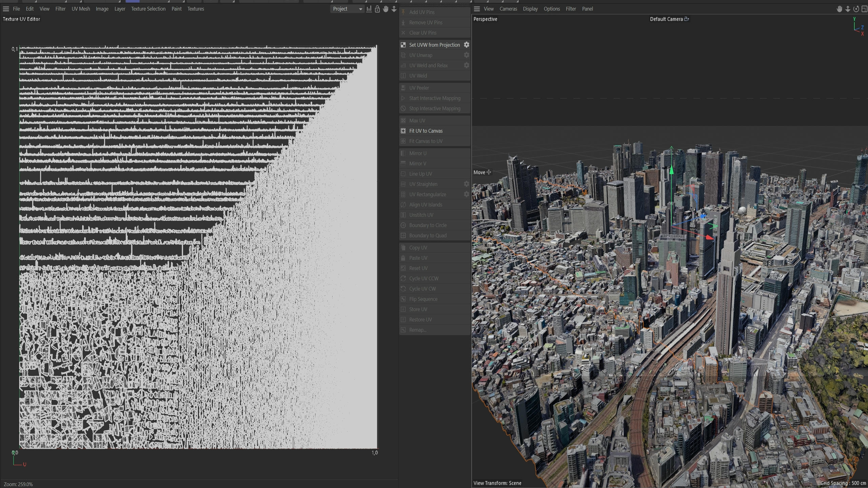Click the viewport dolly arrows icon
Viewport: 868px width, 488px height.
pos(848,9)
